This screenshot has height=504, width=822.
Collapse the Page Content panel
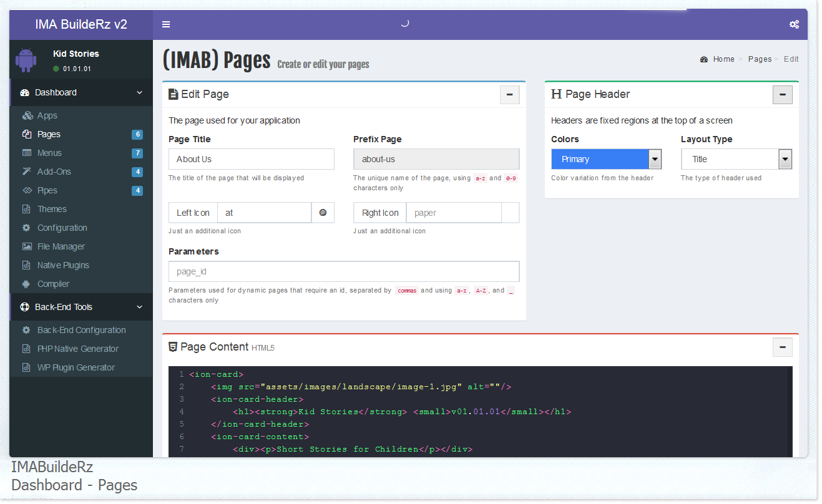783,347
